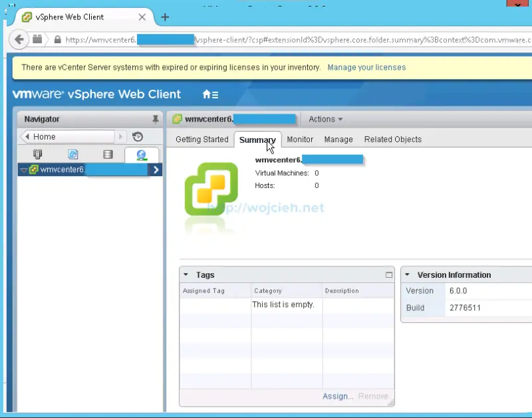The image size is (532, 418).
Task: Click the recent objects history icon
Action: [x=137, y=136]
